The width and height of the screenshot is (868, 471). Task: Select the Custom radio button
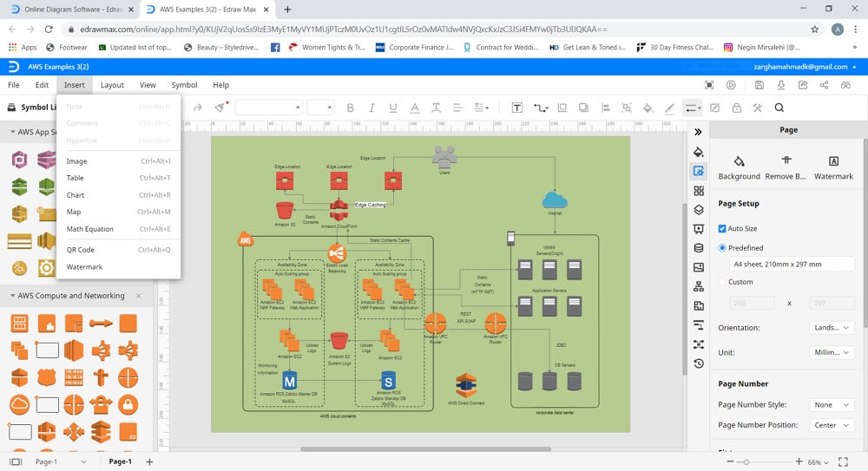[x=722, y=282]
